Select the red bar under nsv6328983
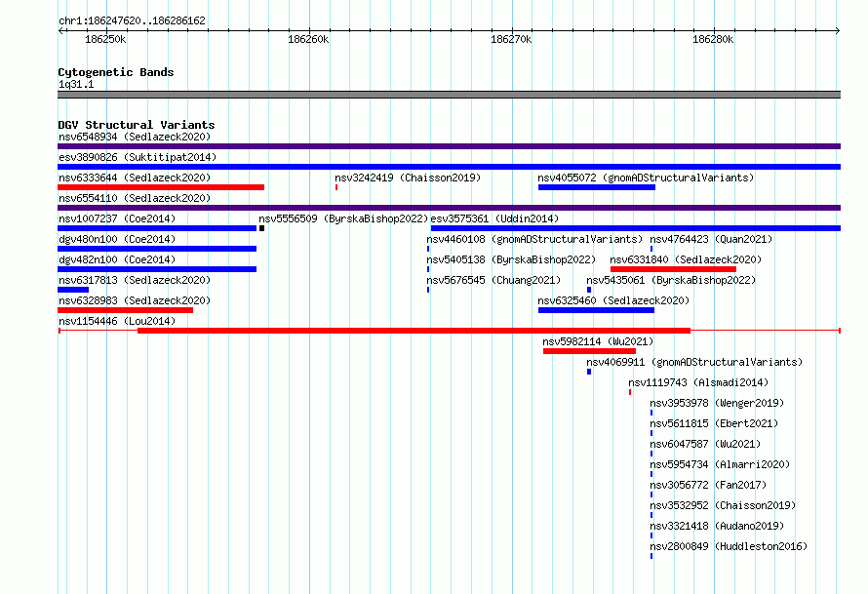868x594 pixels. click(125, 310)
